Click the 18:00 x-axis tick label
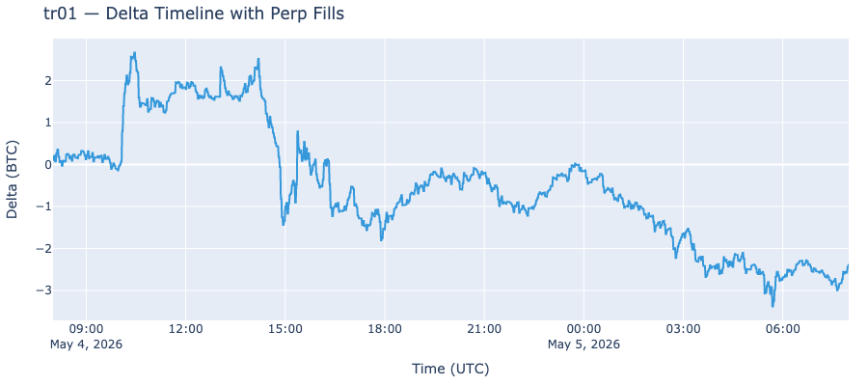 [x=384, y=329]
